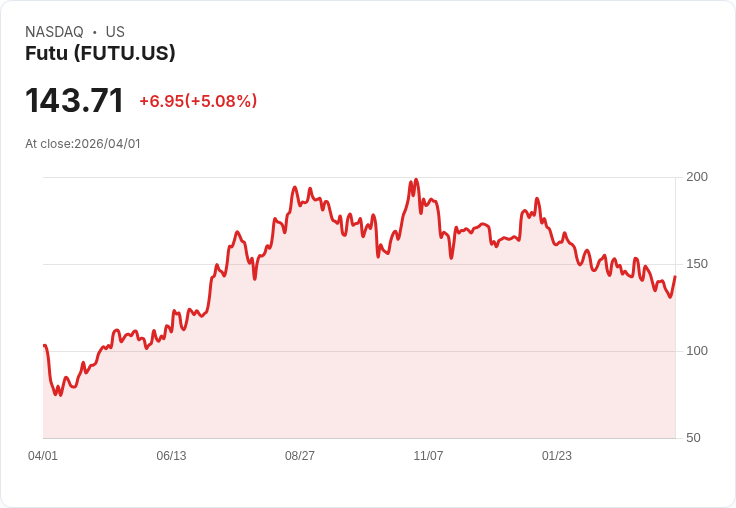Click the +6.95(+5.08%) price change text
Screen dimensions: 736x508
pyautogui.click(x=198, y=101)
